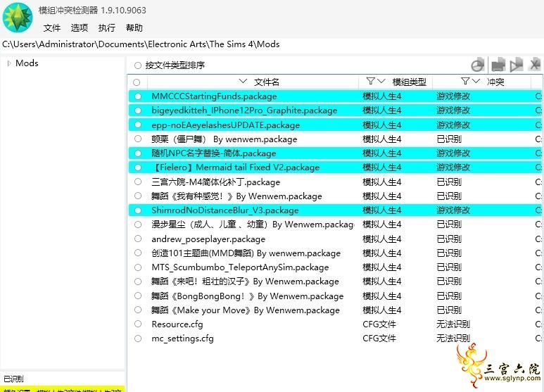Open the 执行 menu

pyautogui.click(x=106, y=27)
